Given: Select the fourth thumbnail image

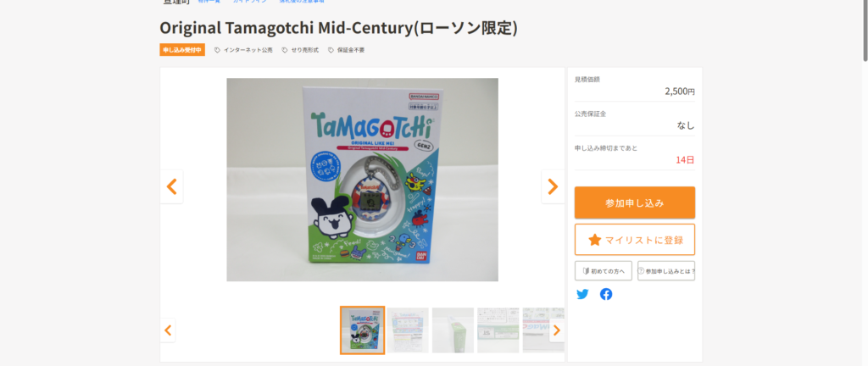Looking at the screenshot, I should pyautogui.click(x=498, y=330).
